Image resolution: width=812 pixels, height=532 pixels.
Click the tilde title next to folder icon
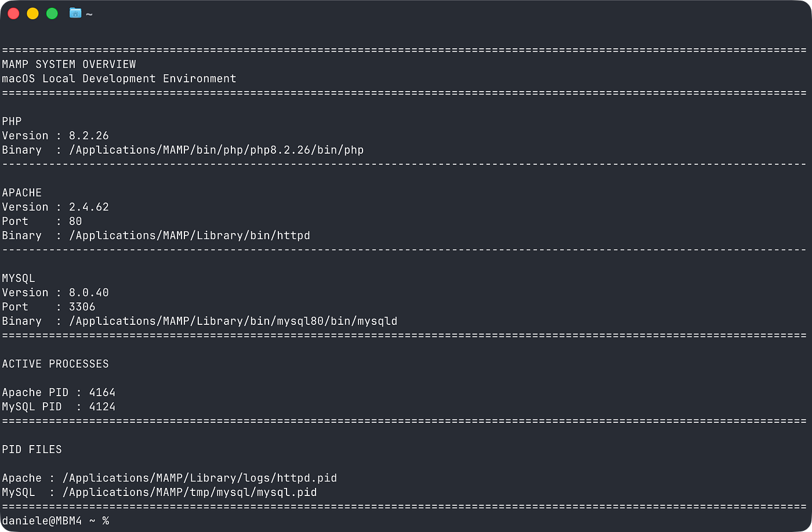(89, 15)
